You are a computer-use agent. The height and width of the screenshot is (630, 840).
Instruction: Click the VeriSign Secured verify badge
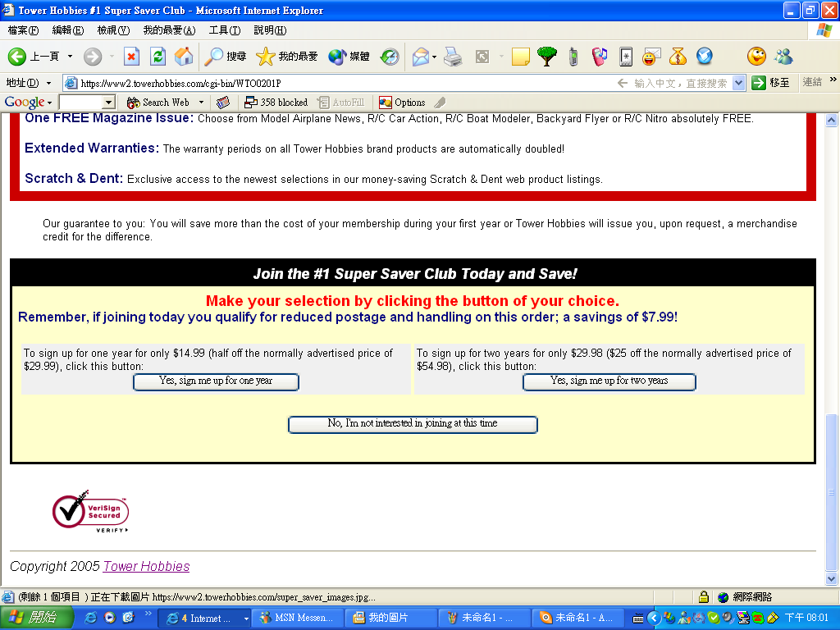pos(90,512)
